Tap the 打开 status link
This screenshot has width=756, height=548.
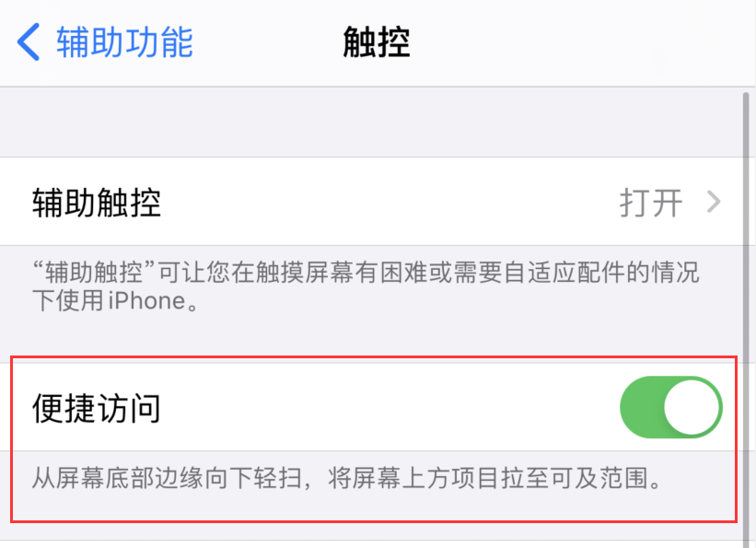[651, 203]
